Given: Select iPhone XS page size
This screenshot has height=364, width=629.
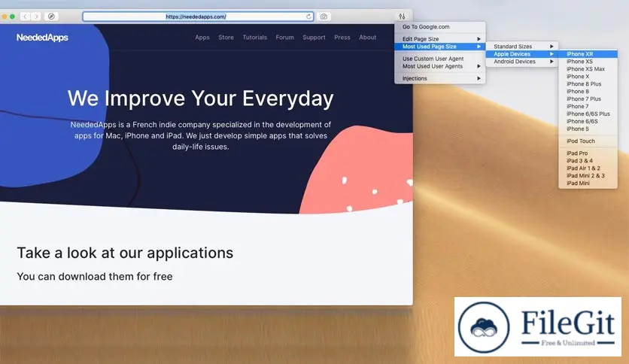Looking at the screenshot, I should tap(588, 62).
